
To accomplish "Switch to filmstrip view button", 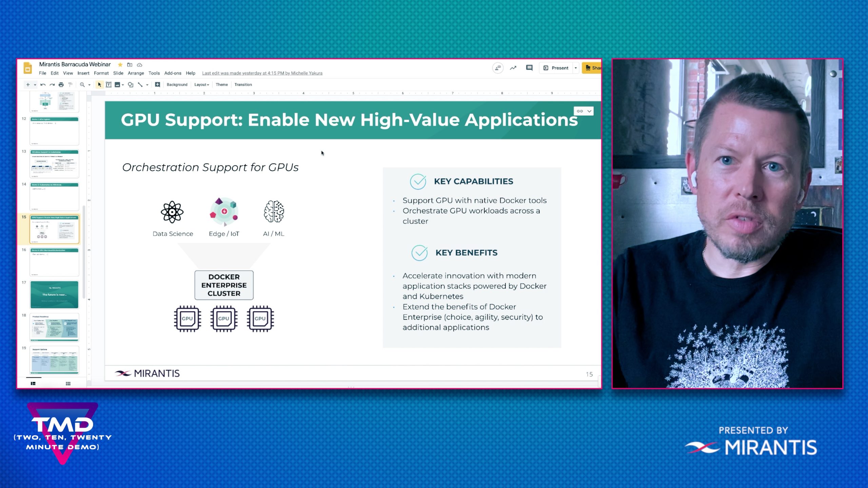I will pos(33,384).
